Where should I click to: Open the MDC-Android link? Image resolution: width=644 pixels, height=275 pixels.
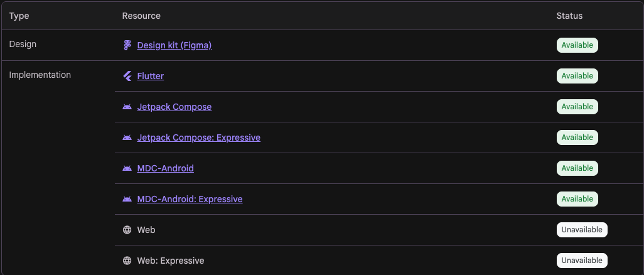coord(166,168)
